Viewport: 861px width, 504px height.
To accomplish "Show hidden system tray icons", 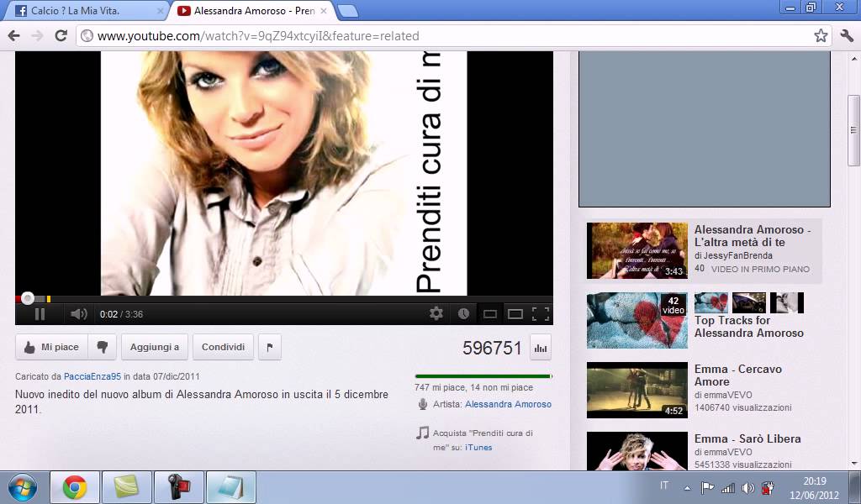I will click(687, 487).
